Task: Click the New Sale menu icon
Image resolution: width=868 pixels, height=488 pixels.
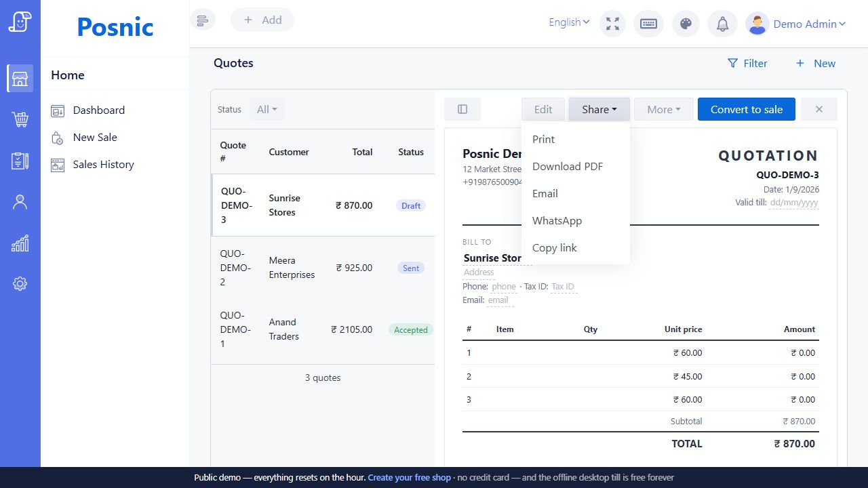Action: (x=58, y=138)
